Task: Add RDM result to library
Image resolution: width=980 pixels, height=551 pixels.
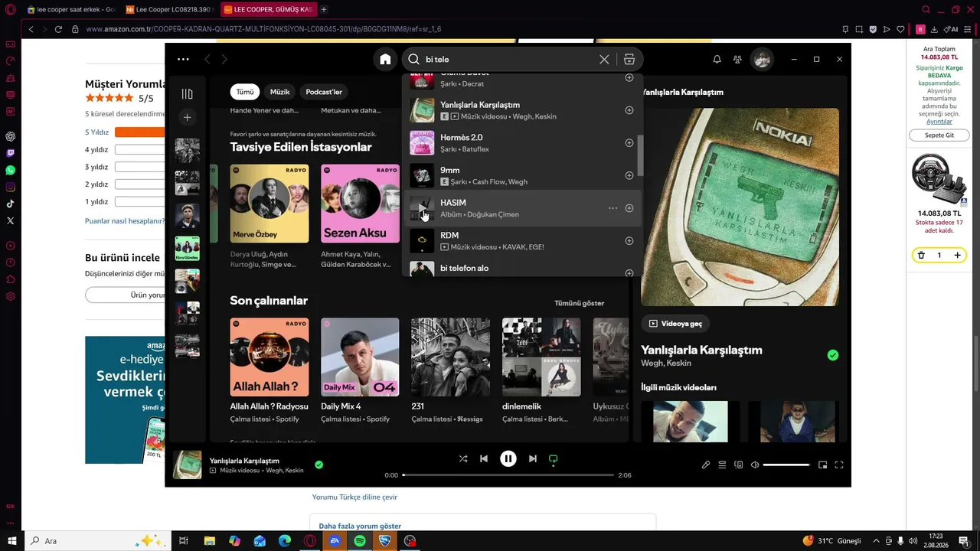Action: coord(629,241)
